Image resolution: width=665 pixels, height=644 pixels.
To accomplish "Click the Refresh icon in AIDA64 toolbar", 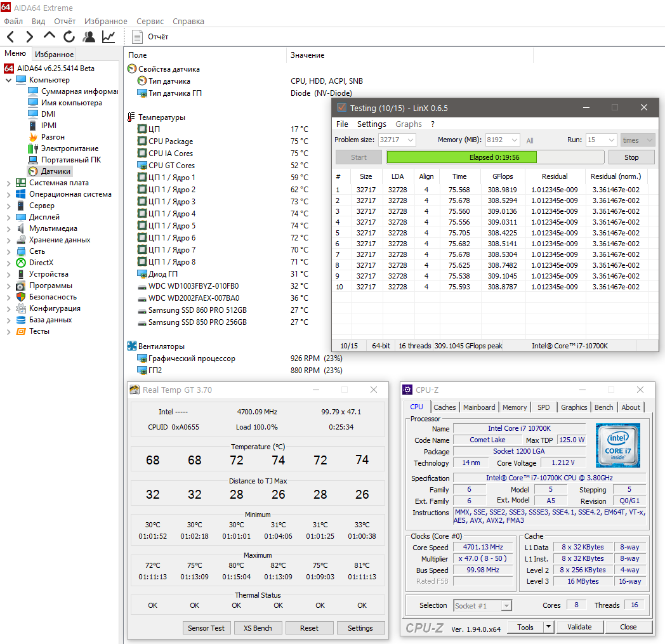I will (x=69, y=37).
